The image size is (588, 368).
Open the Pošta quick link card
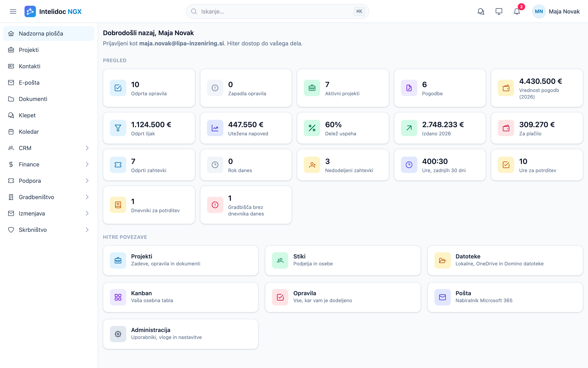coord(505,297)
